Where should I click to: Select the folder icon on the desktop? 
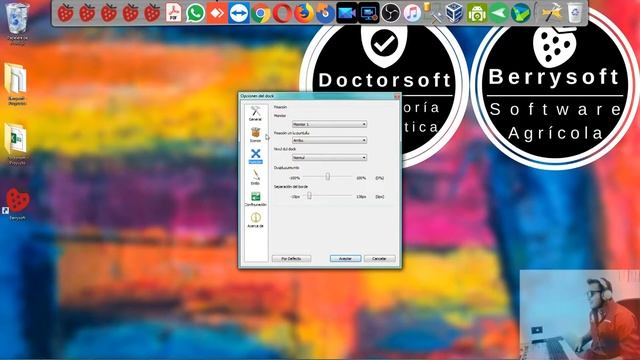[x=16, y=84]
